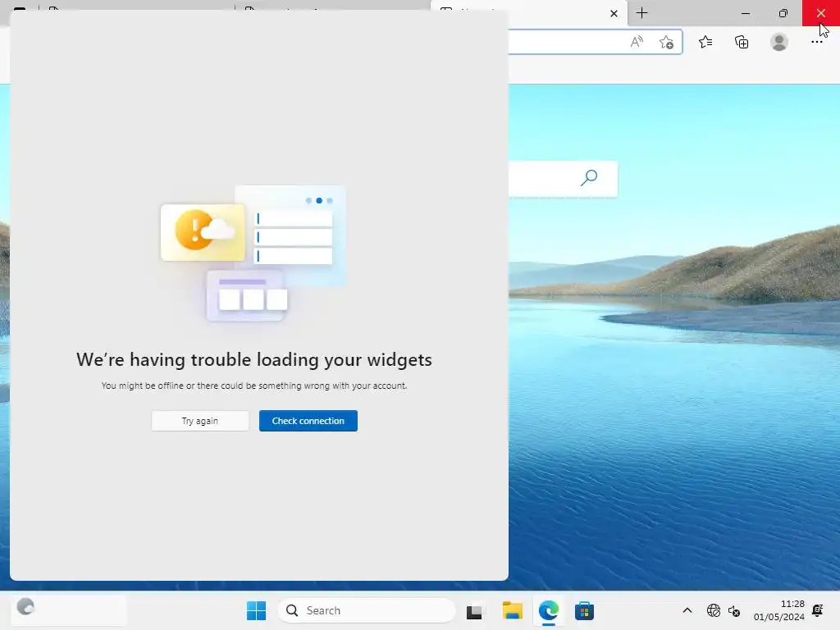Open Collections in Edge toolbar

click(742, 42)
